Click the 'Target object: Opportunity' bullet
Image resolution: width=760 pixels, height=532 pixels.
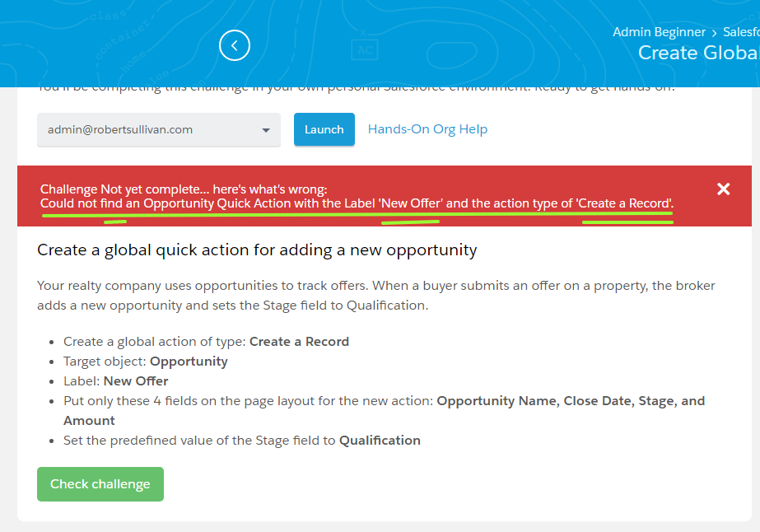(x=146, y=362)
